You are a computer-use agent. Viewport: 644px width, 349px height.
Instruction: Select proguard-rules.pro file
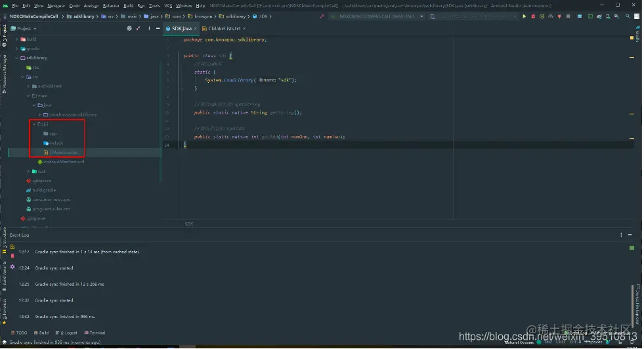tap(51, 209)
